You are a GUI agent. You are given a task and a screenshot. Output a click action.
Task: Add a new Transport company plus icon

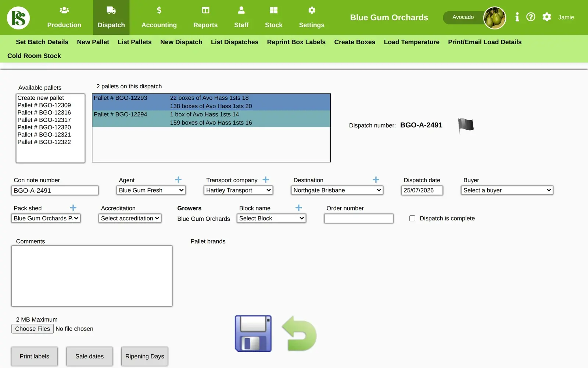point(266,180)
